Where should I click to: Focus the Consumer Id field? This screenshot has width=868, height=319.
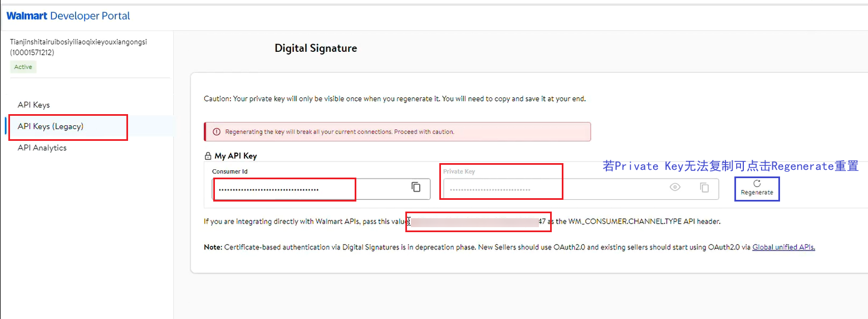[321, 189]
